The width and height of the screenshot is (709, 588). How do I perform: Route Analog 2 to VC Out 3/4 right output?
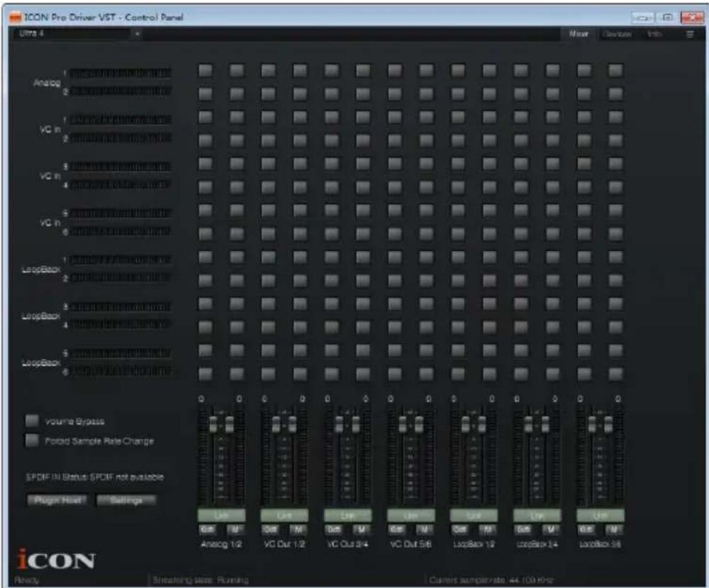click(363, 94)
